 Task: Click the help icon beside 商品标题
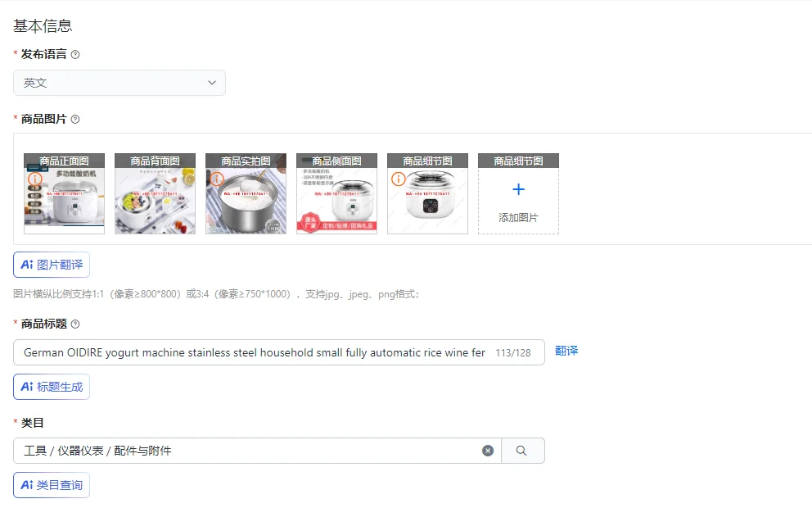[75, 324]
